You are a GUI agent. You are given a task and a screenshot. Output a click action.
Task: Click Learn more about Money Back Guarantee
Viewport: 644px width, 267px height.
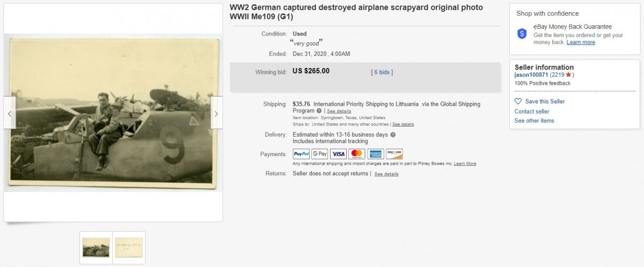581,42
